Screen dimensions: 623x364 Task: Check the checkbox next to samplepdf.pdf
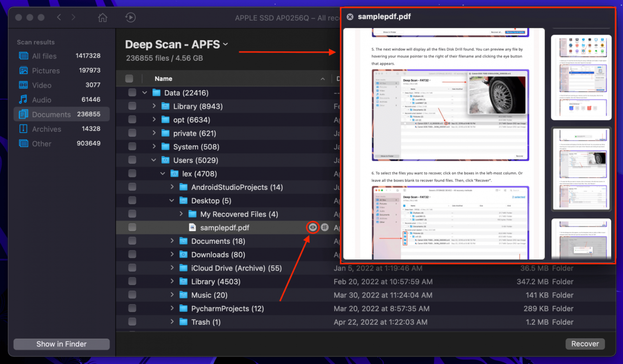click(x=132, y=227)
